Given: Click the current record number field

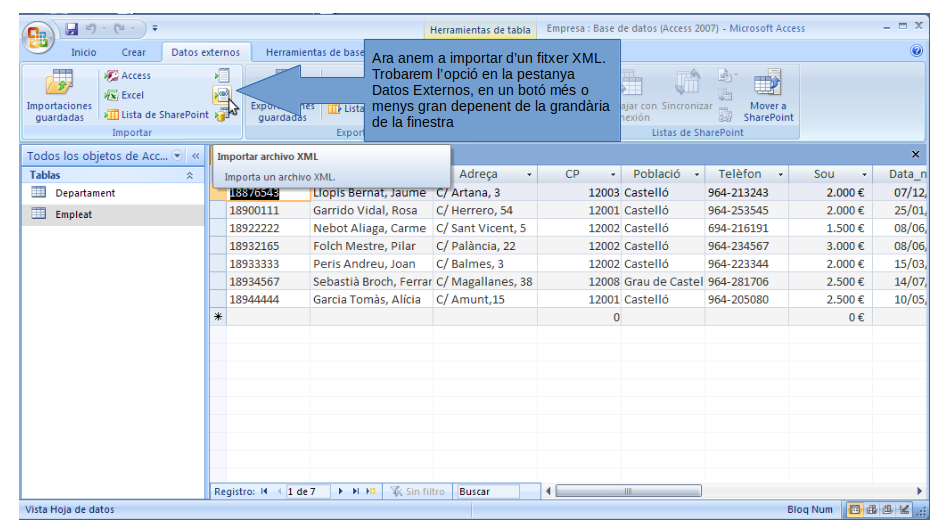Looking at the screenshot, I should (307, 491).
